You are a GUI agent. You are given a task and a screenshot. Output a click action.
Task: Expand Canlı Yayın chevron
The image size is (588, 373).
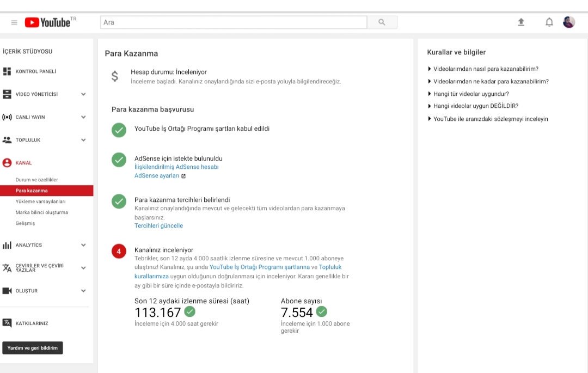point(83,117)
